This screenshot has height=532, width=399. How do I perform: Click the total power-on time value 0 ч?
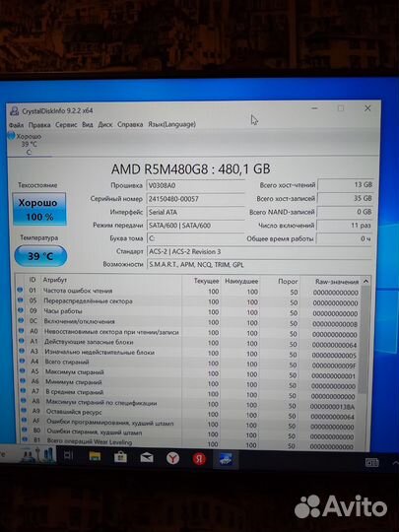tap(345, 238)
